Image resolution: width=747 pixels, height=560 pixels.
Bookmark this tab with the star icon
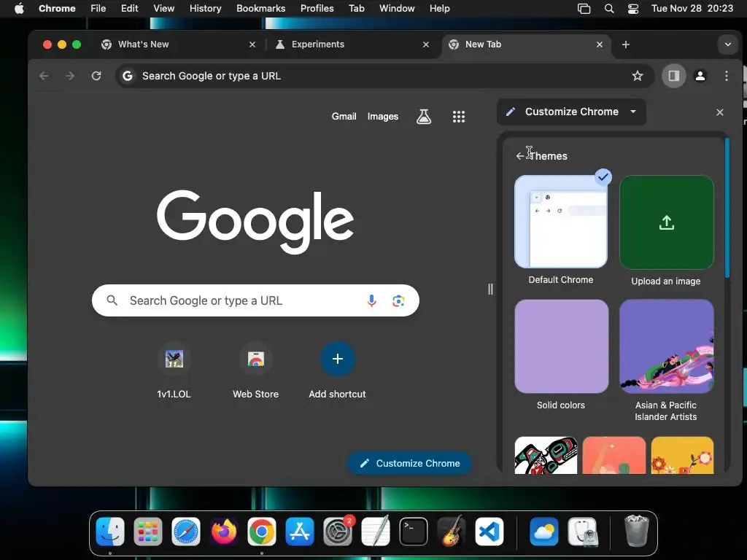click(x=638, y=76)
